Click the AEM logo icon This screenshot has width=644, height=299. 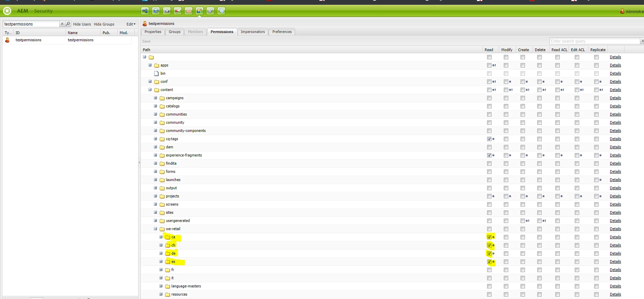click(7, 11)
